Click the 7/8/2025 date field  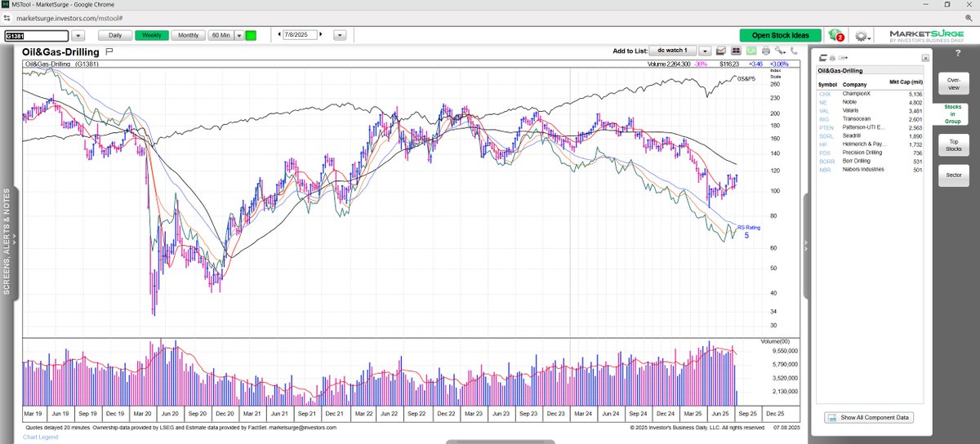299,35
